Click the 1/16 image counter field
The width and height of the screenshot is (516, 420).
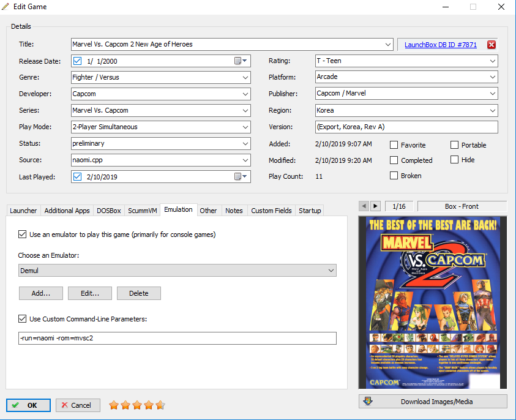(x=399, y=206)
